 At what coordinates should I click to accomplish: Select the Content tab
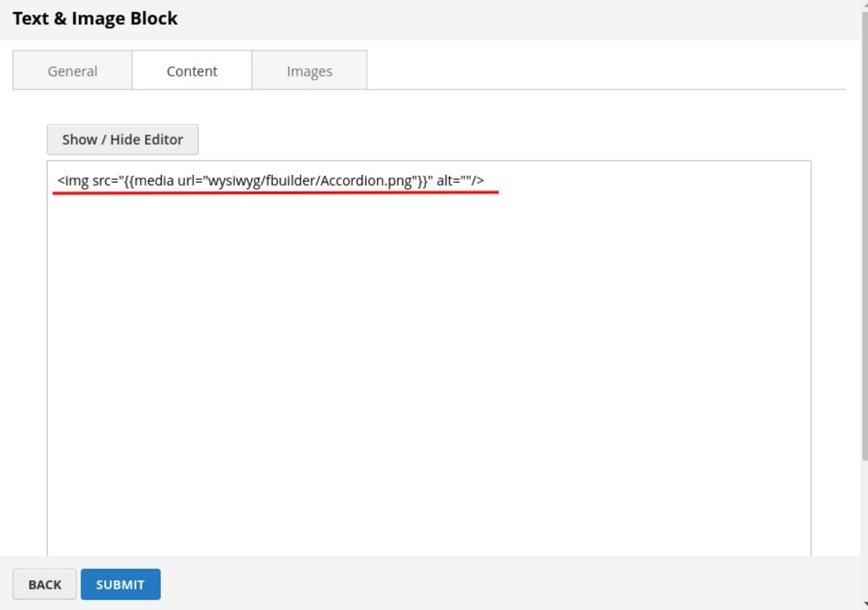192,70
